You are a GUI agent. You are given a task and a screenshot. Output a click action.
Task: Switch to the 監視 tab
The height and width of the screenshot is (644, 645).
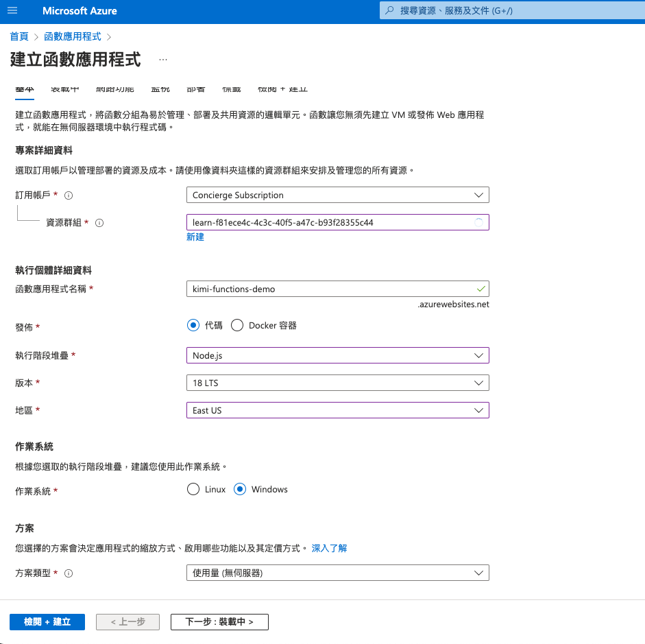160,89
